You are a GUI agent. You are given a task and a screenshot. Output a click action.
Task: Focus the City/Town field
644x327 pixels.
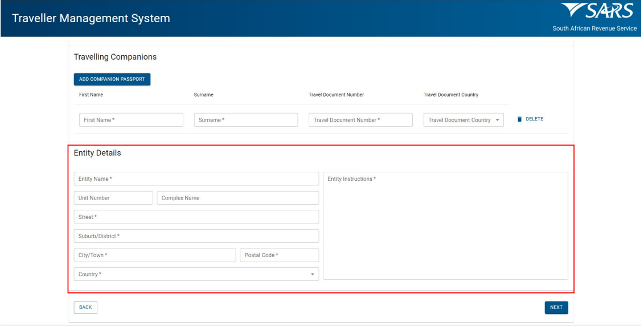(x=154, y=255)
